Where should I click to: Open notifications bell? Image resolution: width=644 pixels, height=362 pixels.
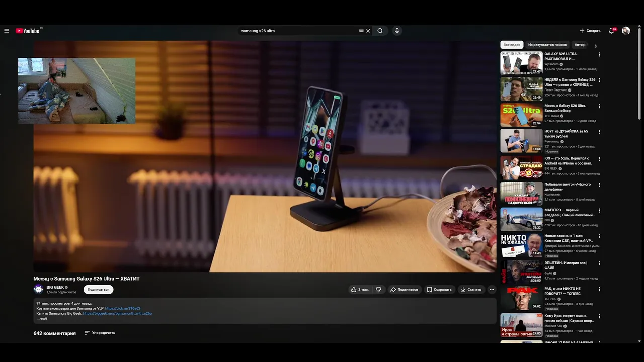tap(612, 31)
